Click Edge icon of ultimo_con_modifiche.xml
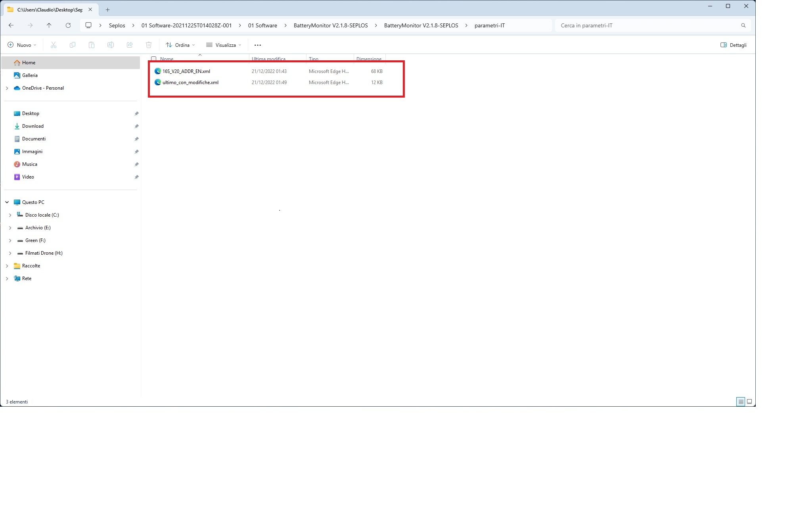This screenshot has width=812, height=511. point(158,82)
